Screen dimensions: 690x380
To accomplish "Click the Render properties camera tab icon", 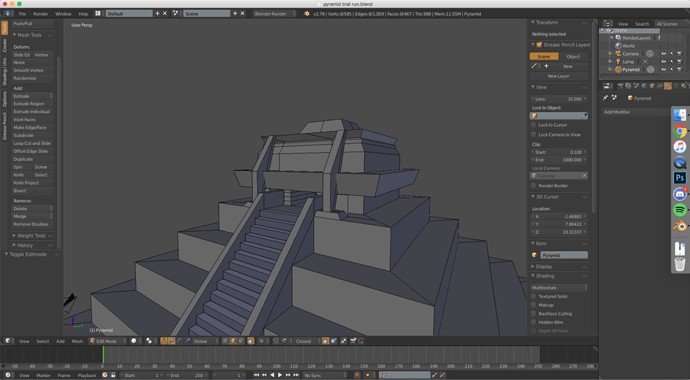I will 620,86.
